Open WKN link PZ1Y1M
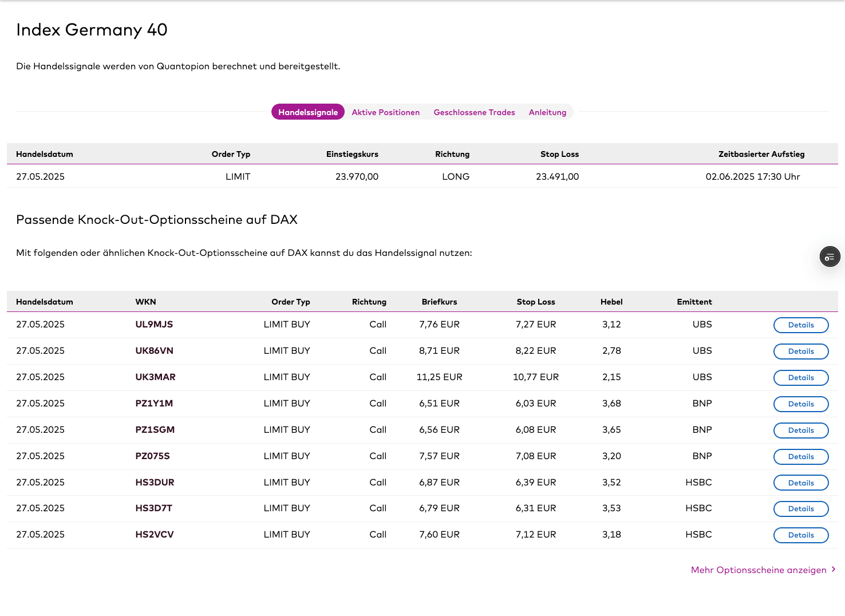 tap(154, 403)
